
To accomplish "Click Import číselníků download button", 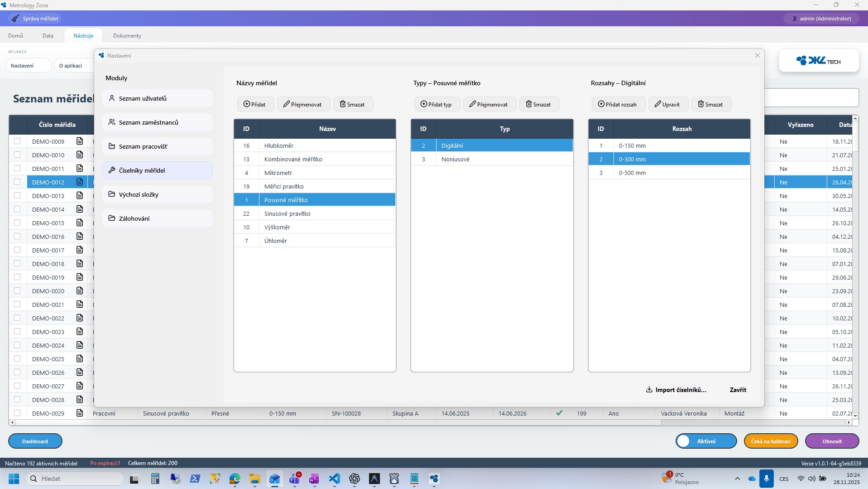I will tap(676, 390).
